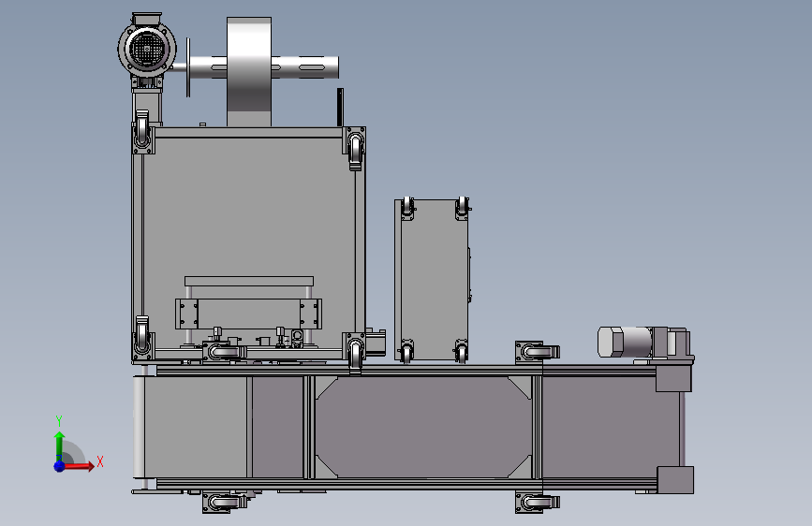Select the fan-cooled motor with the grille cover
This screenshot has width=812, height=526.
pos(146,48)
